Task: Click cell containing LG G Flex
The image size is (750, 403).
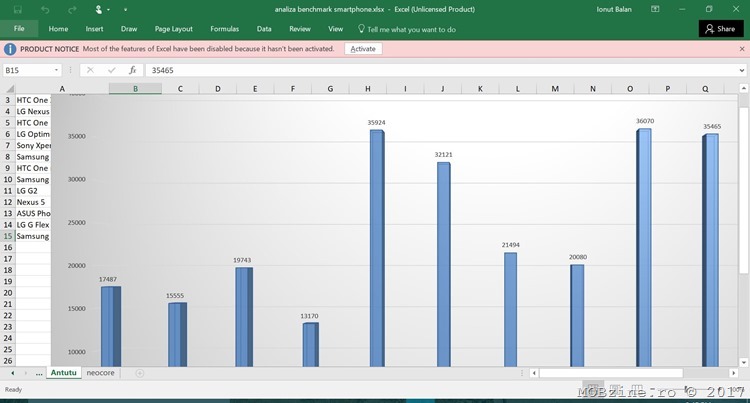Action: 33,225
